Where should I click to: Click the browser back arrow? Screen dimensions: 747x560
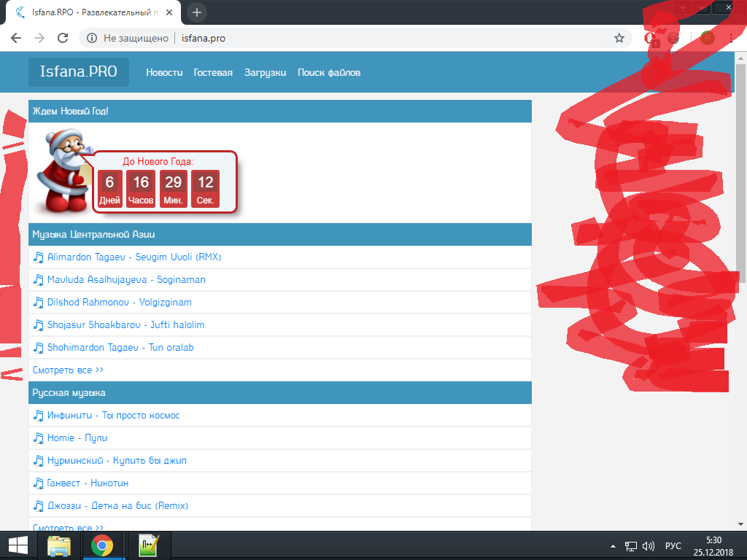pos(16,38)
